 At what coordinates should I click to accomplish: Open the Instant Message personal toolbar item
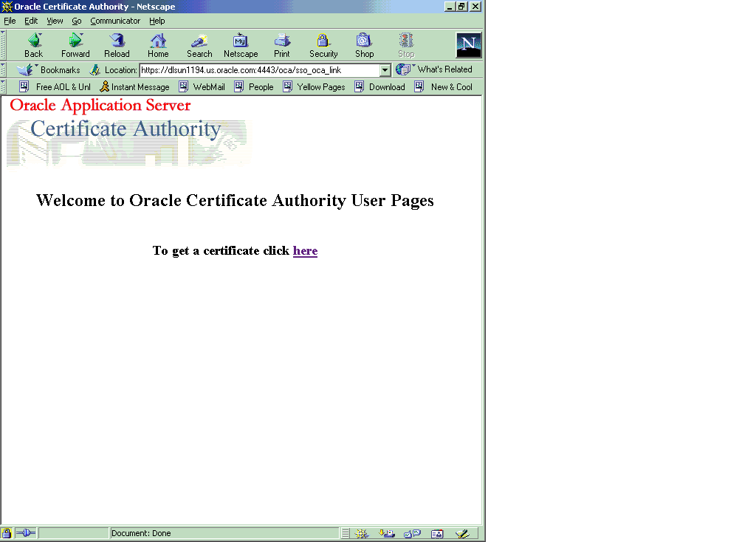[134, 87]
